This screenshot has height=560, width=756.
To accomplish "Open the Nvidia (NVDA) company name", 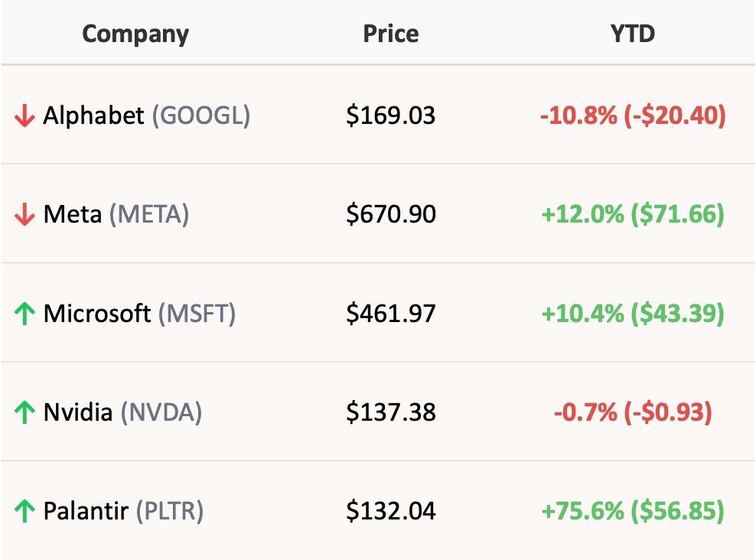I will pyautogui.click(x=122, y=412).
